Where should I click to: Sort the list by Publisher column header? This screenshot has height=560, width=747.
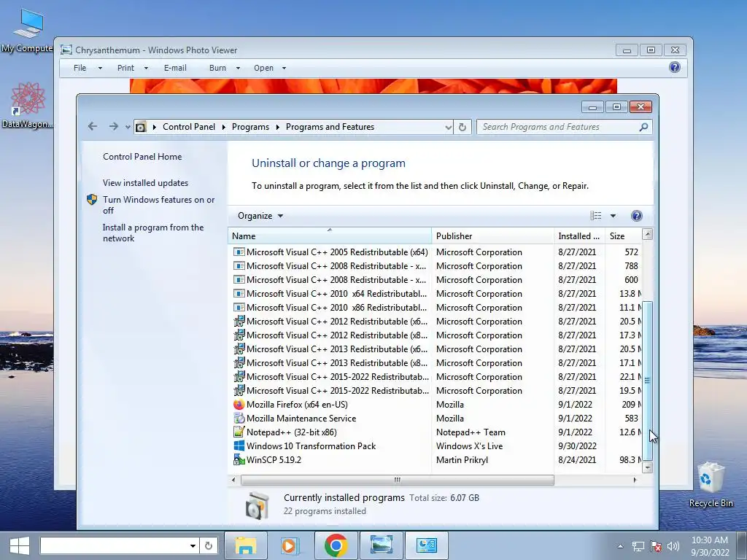click(492, 236)
